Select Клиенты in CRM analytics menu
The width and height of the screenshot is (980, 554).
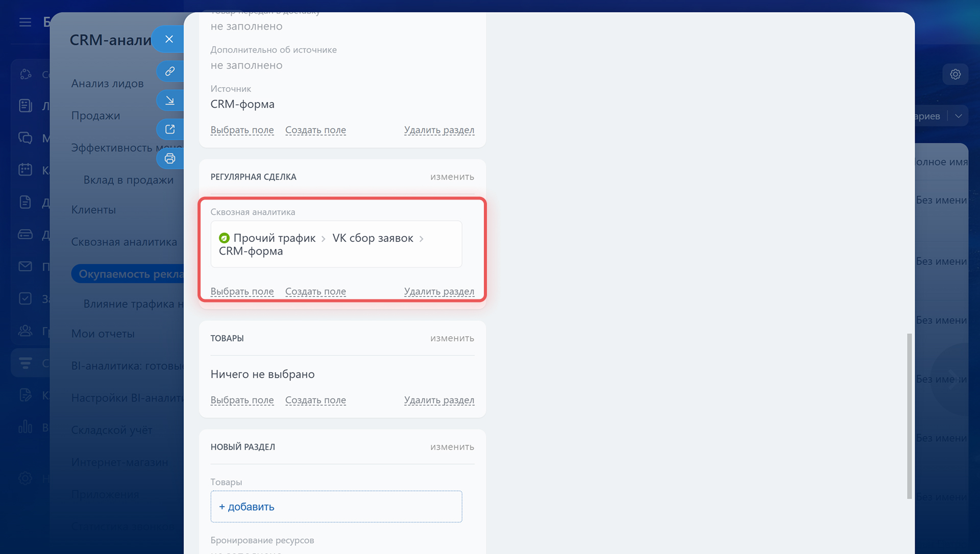tap(93, 210)
